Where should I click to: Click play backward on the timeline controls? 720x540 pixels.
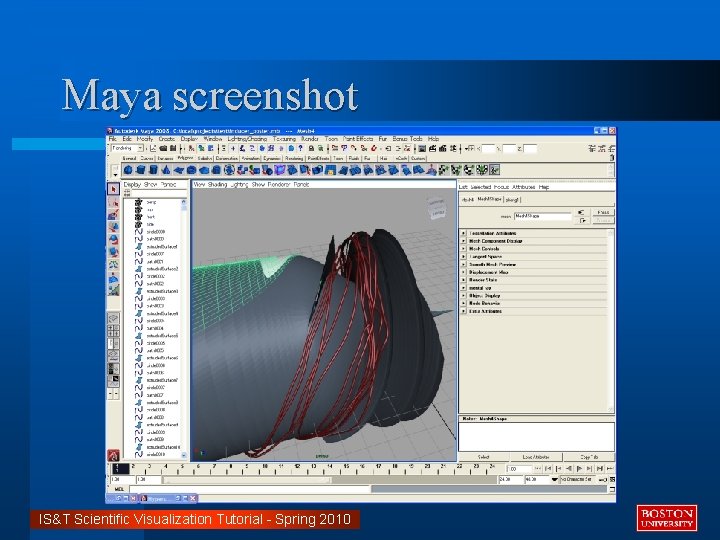click(x=569, y=468)
